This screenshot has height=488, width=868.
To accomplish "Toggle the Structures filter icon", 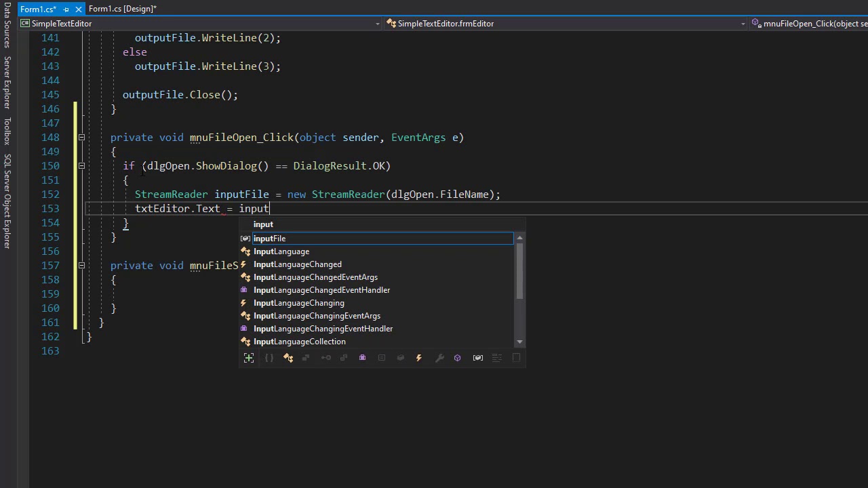I will 306,358.
